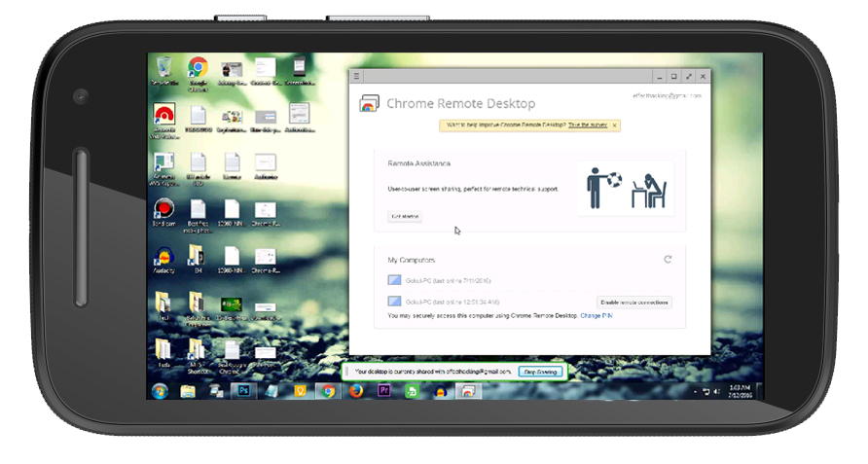The height and width of the screenshot is (464, 868).
Task: Switch to Chrome Remote Desktop taskbar icon
Action: (x=468, y=391)
